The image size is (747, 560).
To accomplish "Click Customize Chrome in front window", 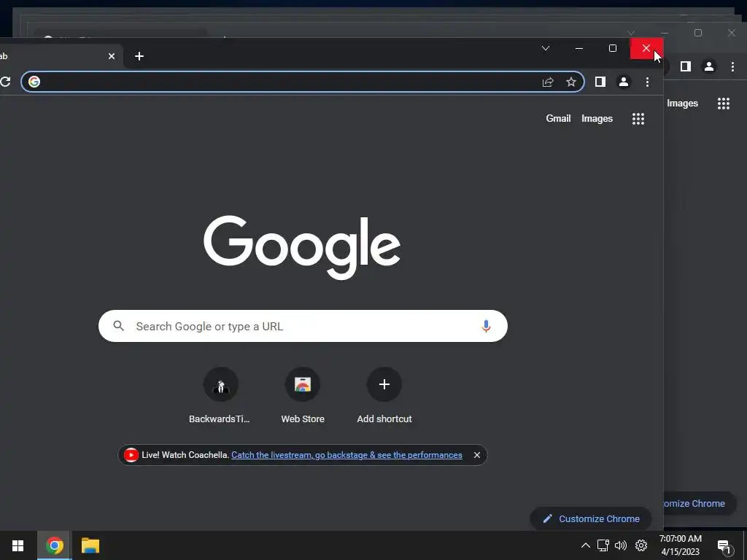I will click(x=591, y=518).
